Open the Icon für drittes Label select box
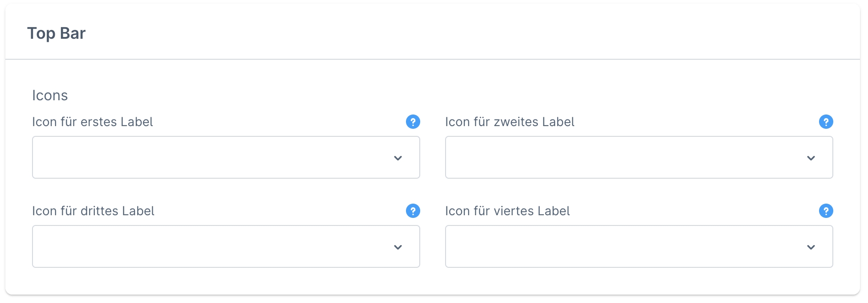This screenshot has width=868, height=303. tap(214, 246)
